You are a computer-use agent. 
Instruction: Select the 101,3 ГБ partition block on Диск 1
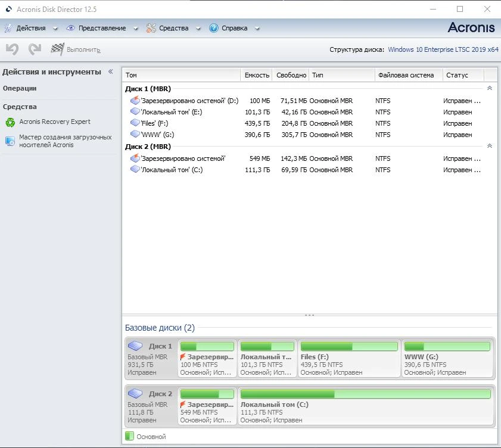tap(267, 358)
